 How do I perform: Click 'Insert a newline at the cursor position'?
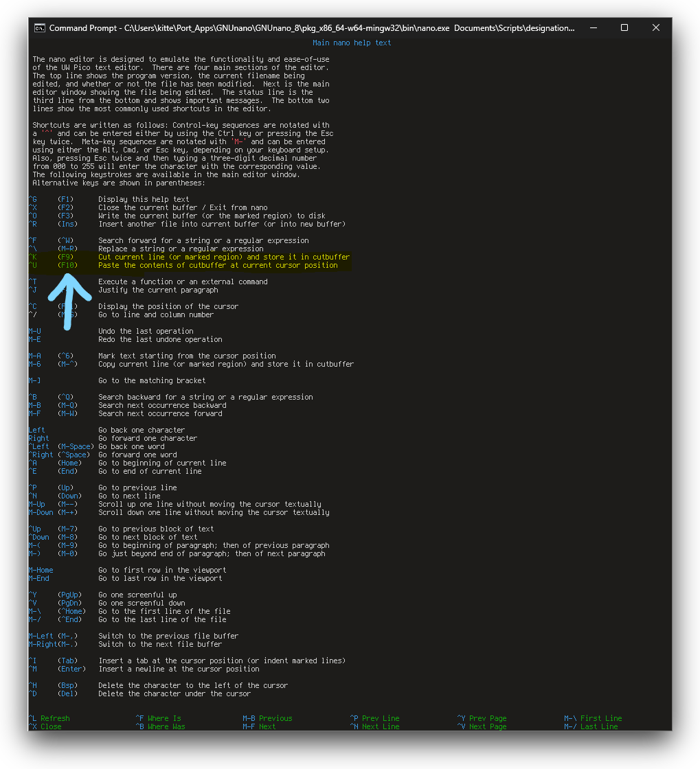point(179,669)
